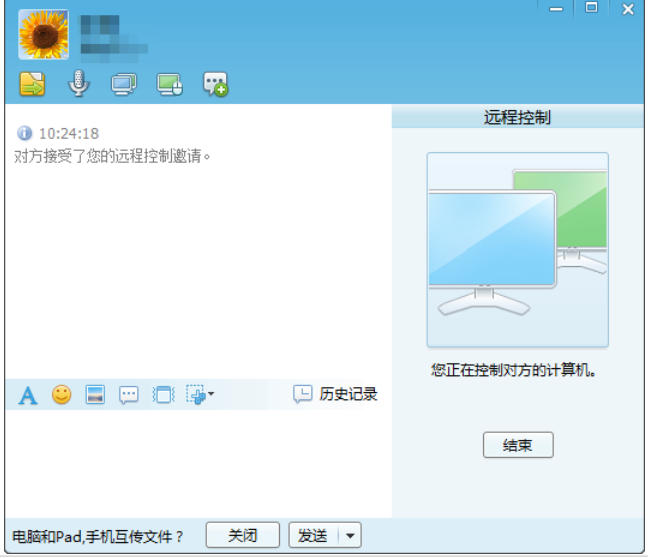Create a group discussion with the chat-plus icon
This screenshot has width=648, height=558.
215,84
